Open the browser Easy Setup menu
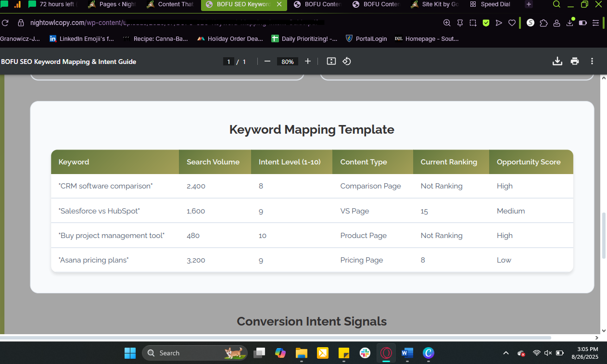 coord(596,23)
